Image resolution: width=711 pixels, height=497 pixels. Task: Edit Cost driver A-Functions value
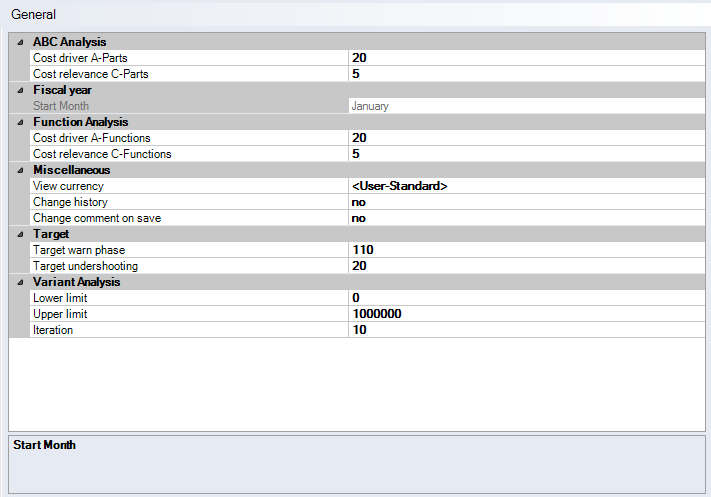pyautogui.click(x=525, y=138)
